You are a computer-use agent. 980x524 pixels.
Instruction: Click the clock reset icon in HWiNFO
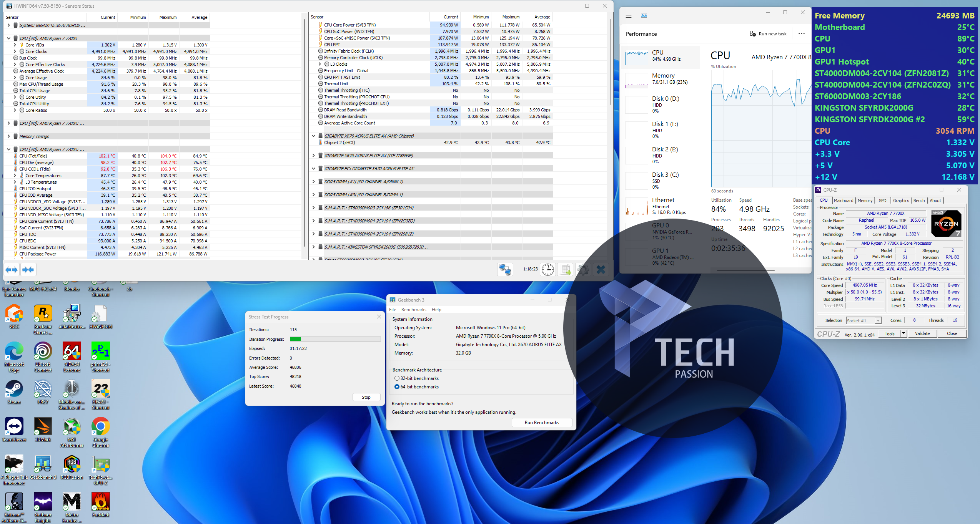547,270
